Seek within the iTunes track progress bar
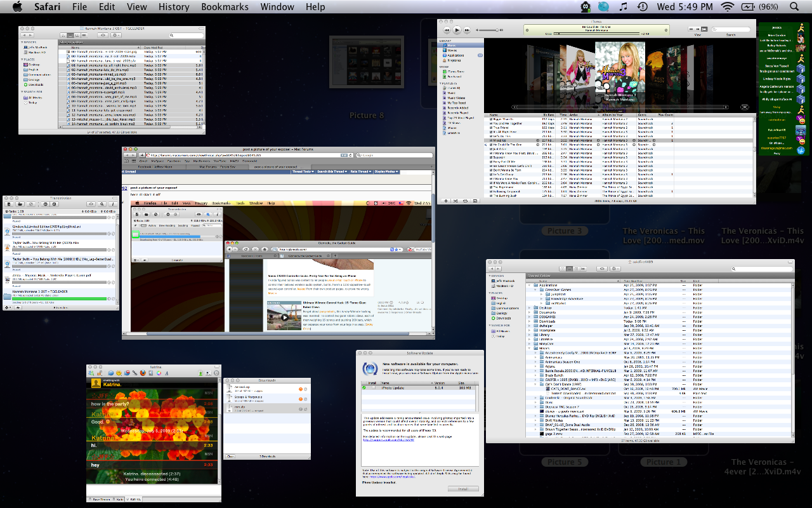The image size is (812, 508). point(596,34)
